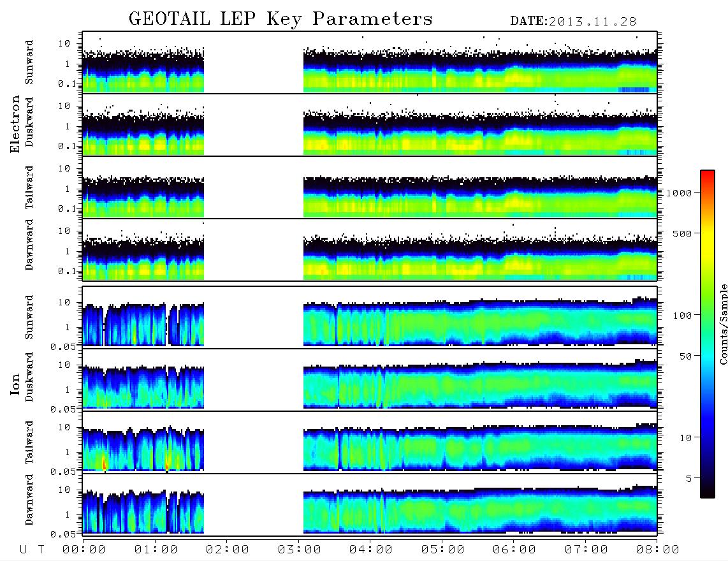Click the 05:00 time tick label
Image resolution: width=728 pixels, height=561 pixels.
pyautogui.click(x=443, y=550)
